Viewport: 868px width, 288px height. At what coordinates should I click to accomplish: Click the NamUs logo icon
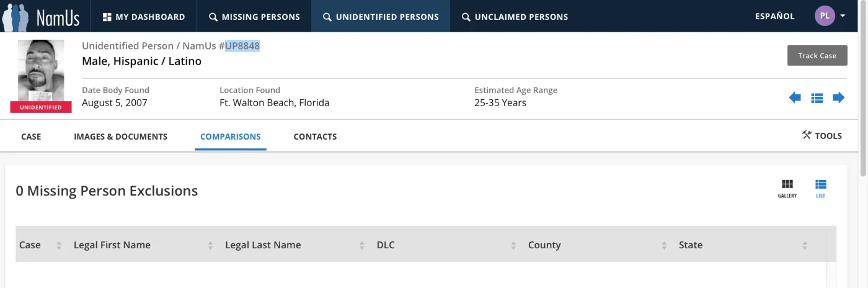[41, 17]
